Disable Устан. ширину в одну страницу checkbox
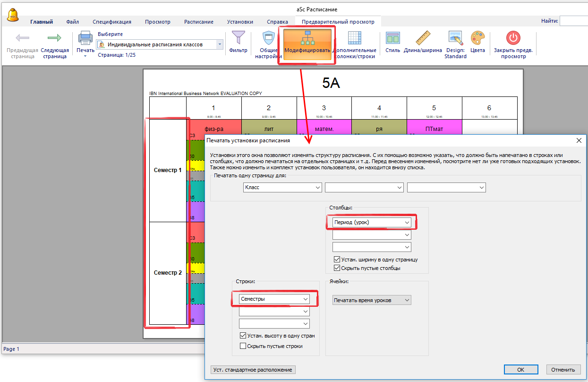The image size is (588, 382). coord(337,260)
